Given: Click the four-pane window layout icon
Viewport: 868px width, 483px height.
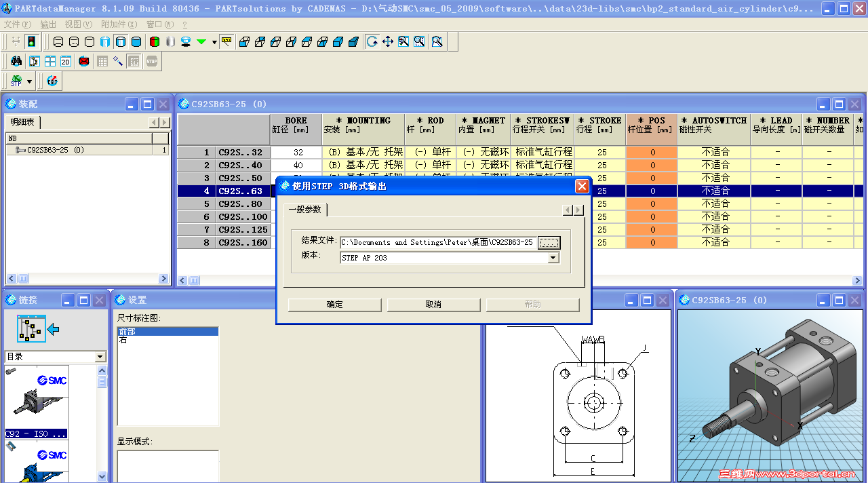Looking at the screenshot, I should coord(50,61).
